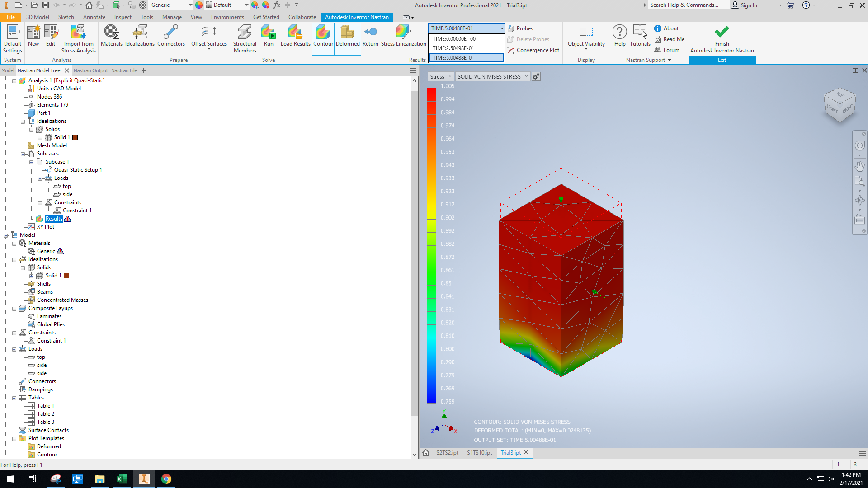Collapse the Loads node in the model tree
868x488 pixels.
point(41,178)
